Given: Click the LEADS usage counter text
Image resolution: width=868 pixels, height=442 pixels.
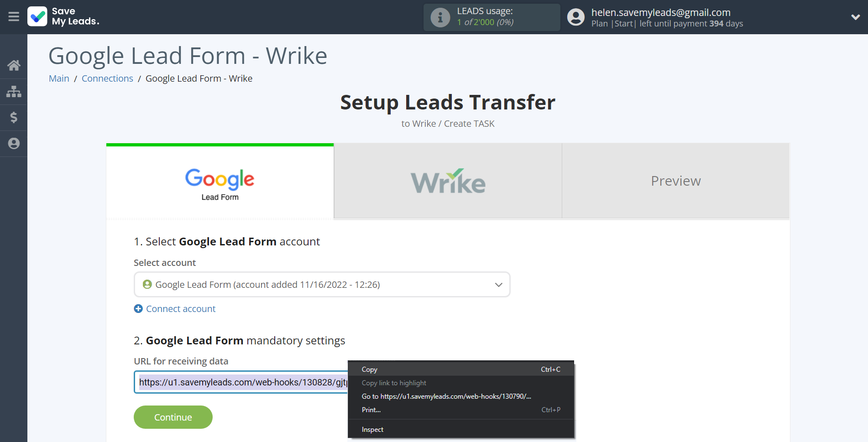Looking at the screenshot, I should pyautogui.click(x=485, y=22).
